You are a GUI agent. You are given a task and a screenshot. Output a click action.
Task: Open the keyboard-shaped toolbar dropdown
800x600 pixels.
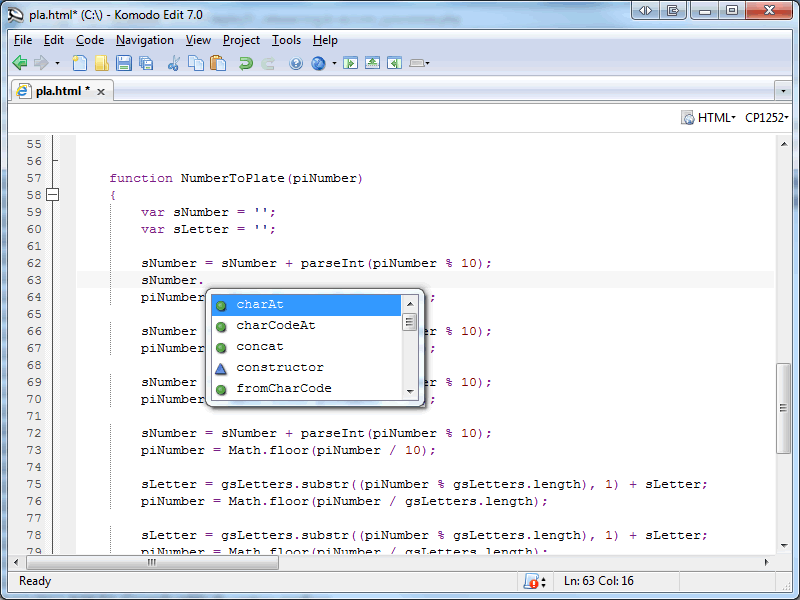(419, 63)
